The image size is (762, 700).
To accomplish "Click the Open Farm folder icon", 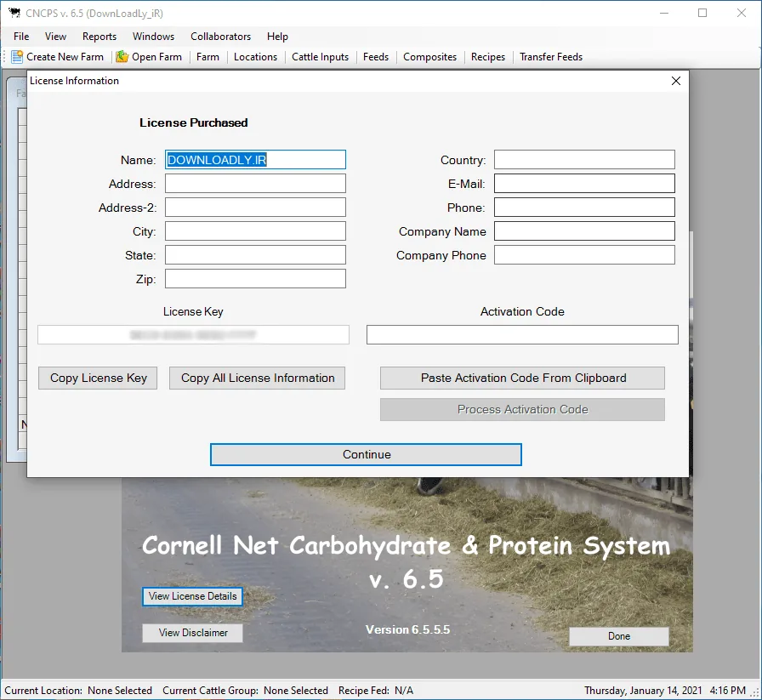I will (122, 57).
